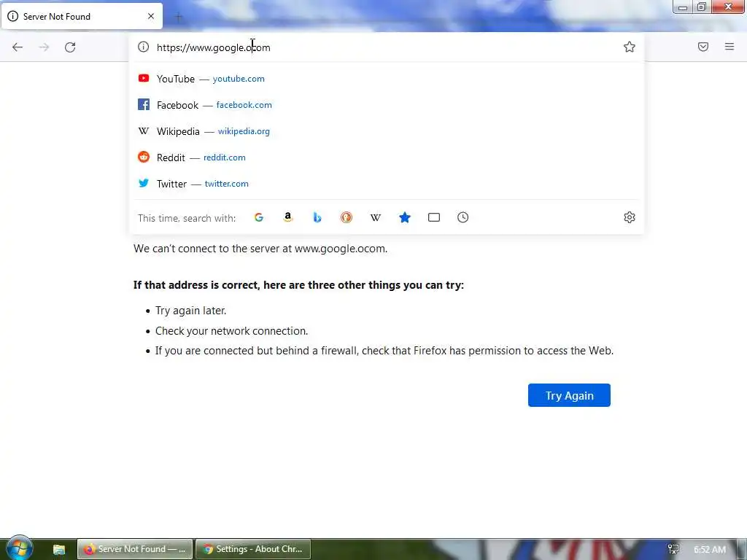Bookmark this page with the star icon
This screenshot has height=560, width=747.
(x=630, y=47)
